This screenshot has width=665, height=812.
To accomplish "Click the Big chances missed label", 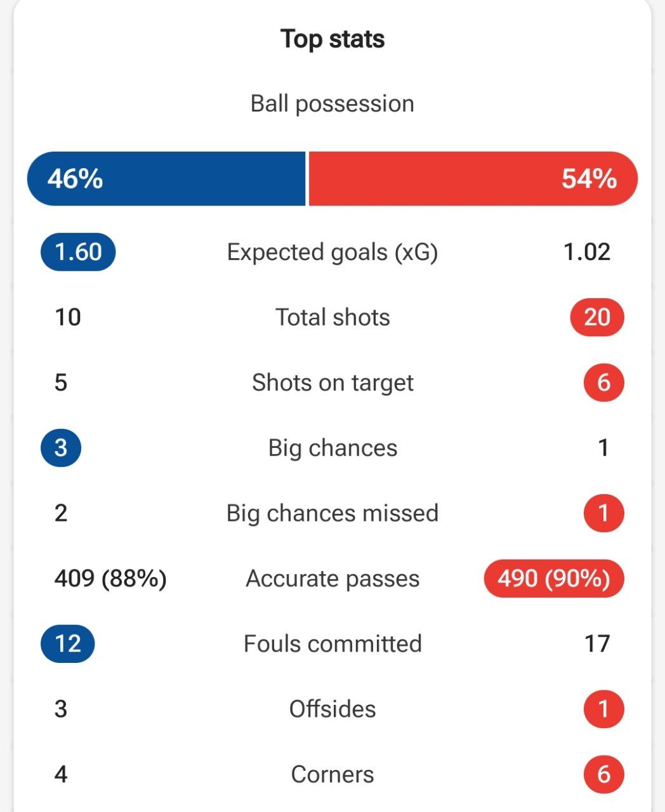I will [332, 513].
